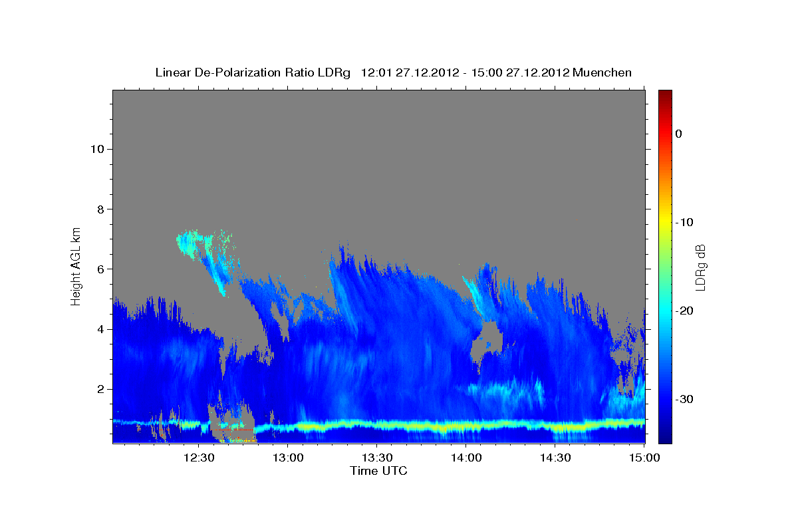Click the height tick label 2
This screenshot has width=798, height=532.
[x=100, y=389]
